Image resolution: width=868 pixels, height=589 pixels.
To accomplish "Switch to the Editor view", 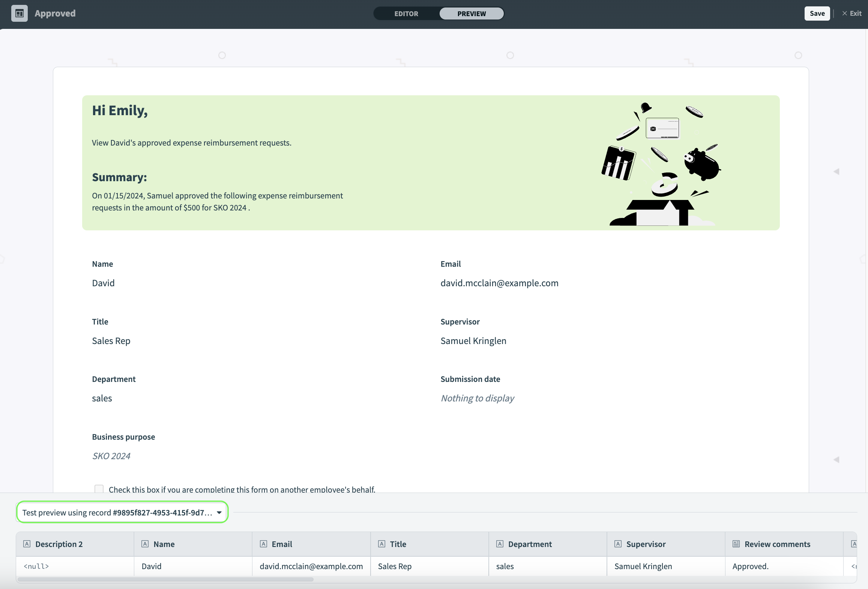I will tap(406, 14).
